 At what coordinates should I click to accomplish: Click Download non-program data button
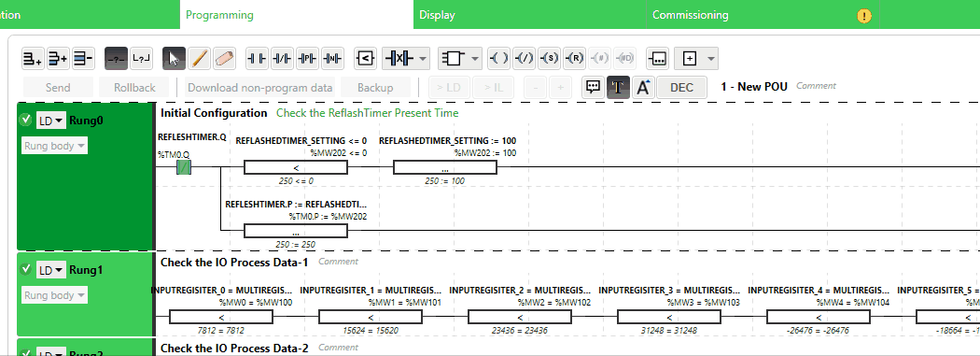click(260, 88)
